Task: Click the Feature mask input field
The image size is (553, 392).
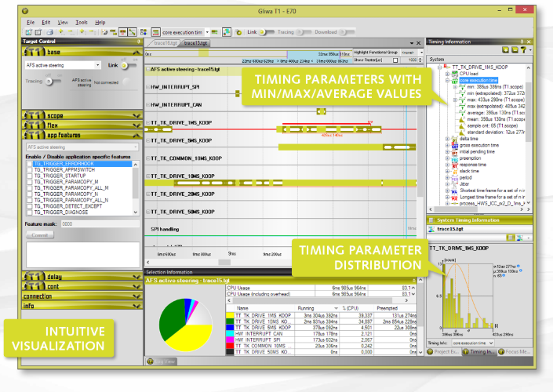Action: point(100,224)
